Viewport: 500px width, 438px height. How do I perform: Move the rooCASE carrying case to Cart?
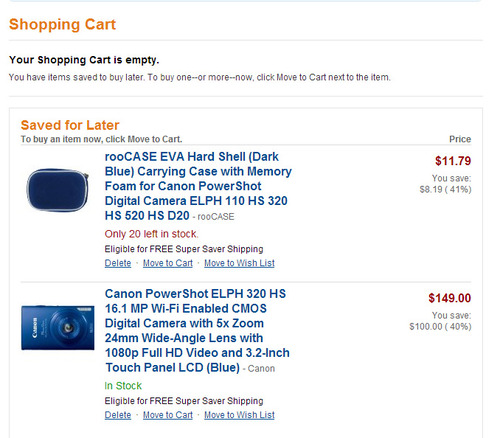click(x=168, y=263)
